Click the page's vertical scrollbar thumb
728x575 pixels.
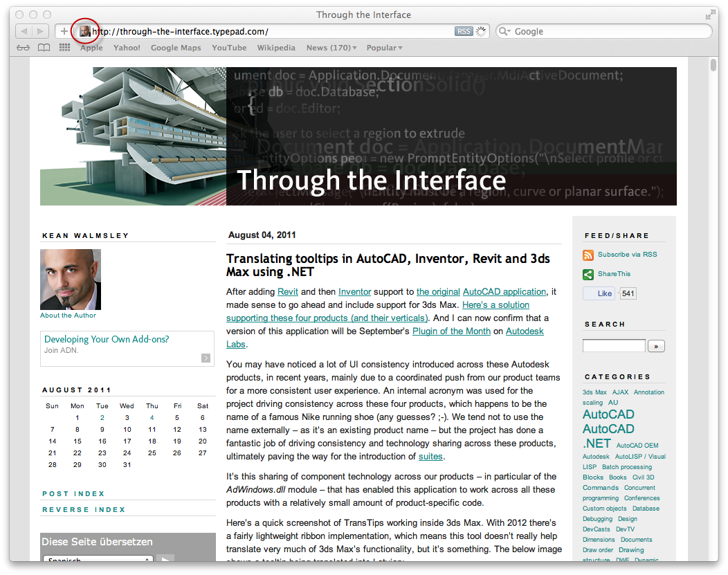[x=713, y=66]
